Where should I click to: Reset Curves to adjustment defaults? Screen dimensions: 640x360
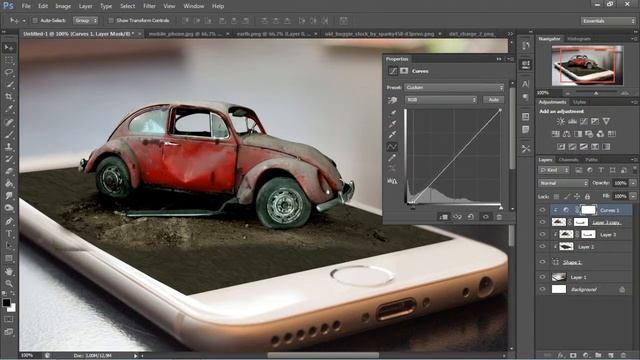pyautogui.click(x=471, y=217)
